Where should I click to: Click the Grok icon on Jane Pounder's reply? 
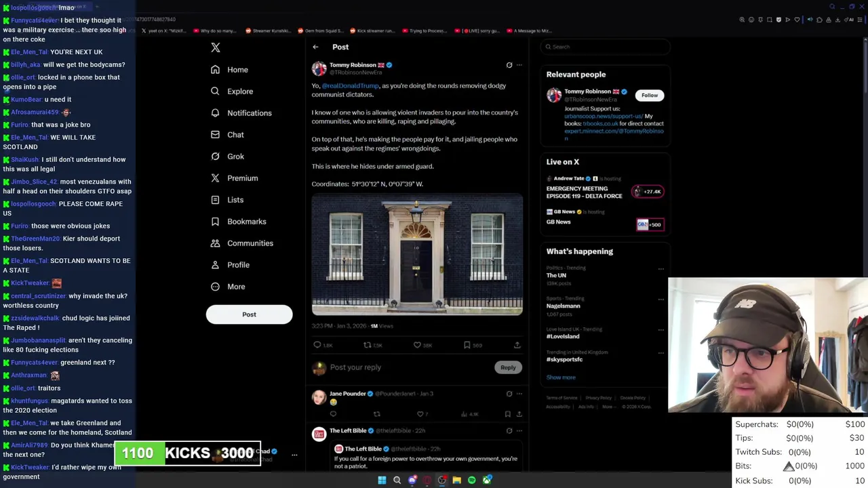coord(509,394)
